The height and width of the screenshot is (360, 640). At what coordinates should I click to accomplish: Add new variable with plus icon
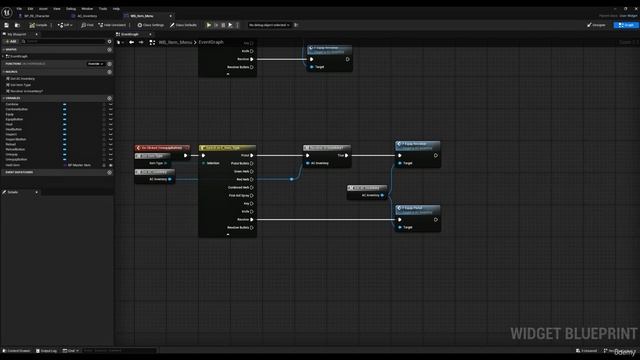109,98
